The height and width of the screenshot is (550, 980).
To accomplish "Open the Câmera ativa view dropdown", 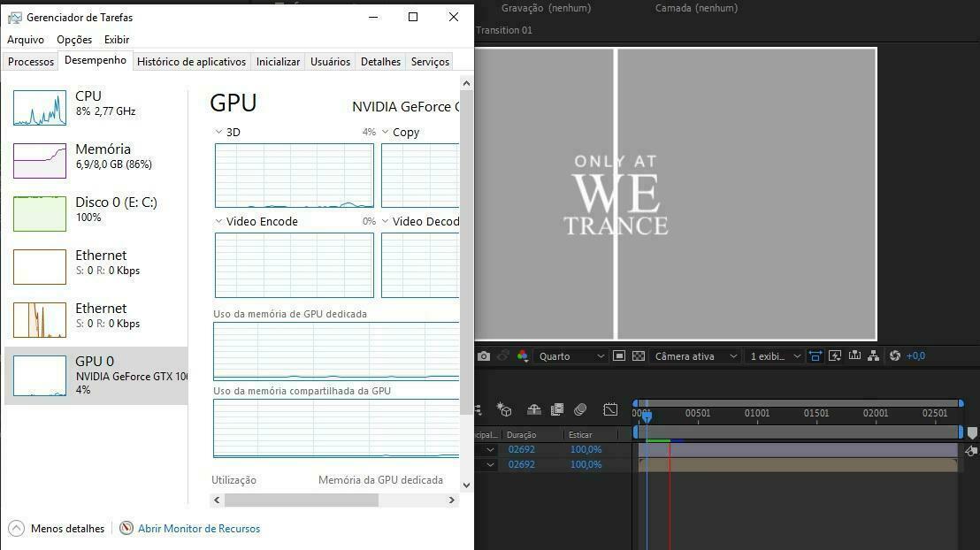I will click(x=695, y=356).
